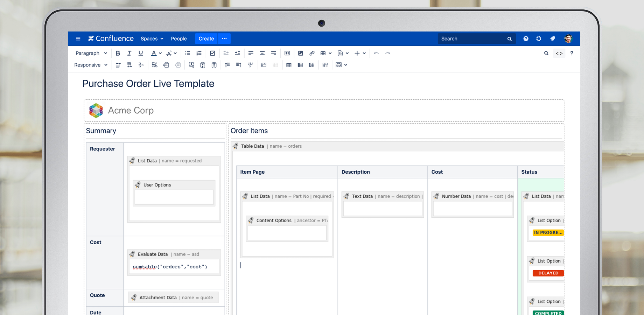The image size is (644, 315).
Task: Toggle bold formatting in the editor toolbar
Action: [x=118, y=53]
